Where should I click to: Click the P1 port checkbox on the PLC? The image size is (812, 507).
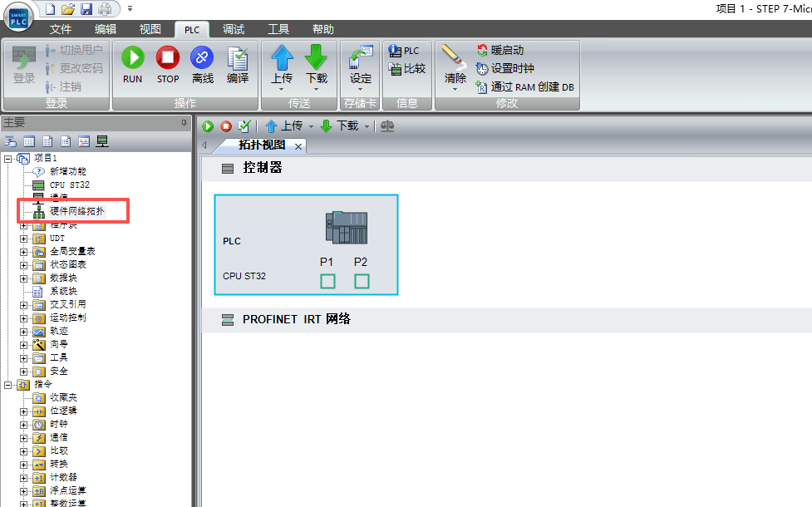pos(327,281)
